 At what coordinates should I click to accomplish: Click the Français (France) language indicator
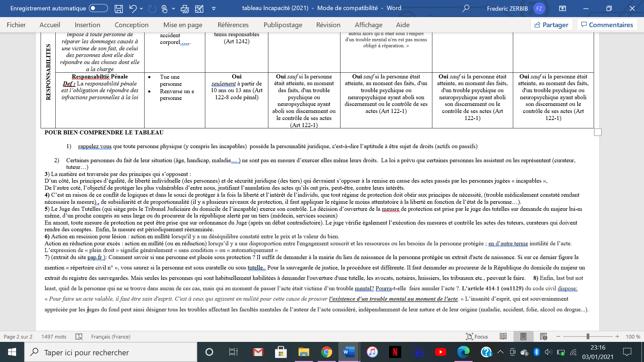(111, 337)
